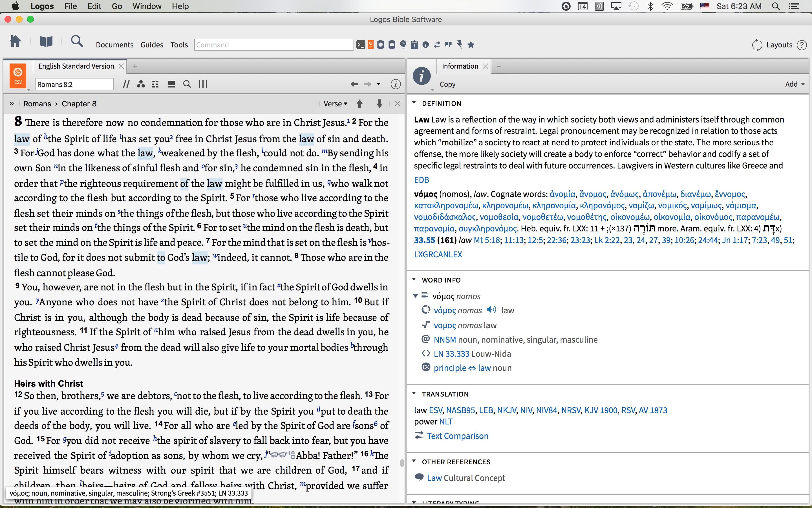Image resolution: width=812 pixels, height=508 pixels.
Task: Toggle multiple resources display list icon
Action: click(155, 84)
